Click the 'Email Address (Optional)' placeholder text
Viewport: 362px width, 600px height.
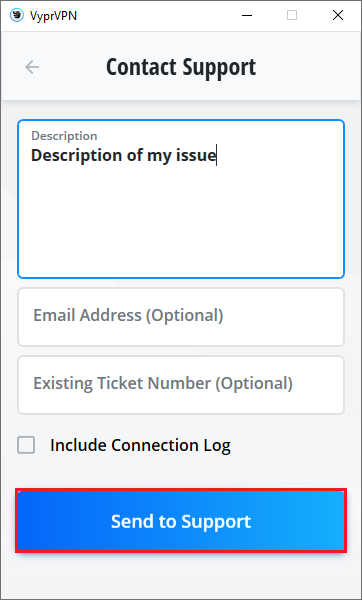tap(128, 315)
